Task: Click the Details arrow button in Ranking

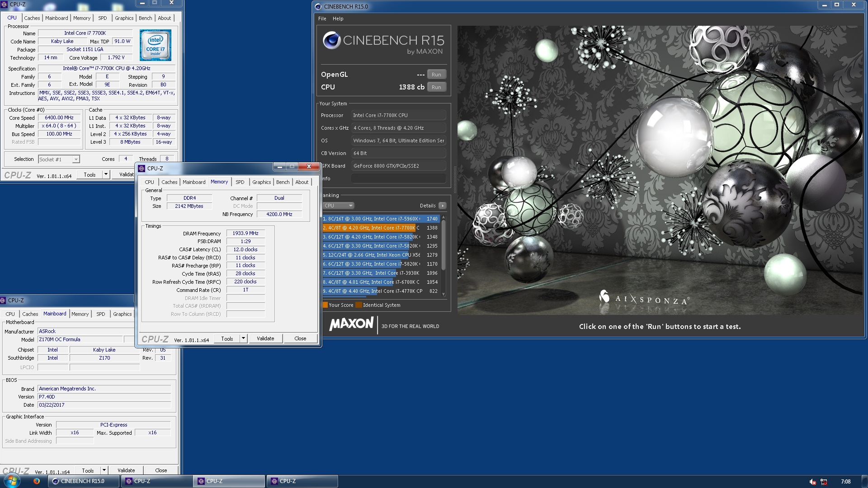Action: tap(442, 206)
